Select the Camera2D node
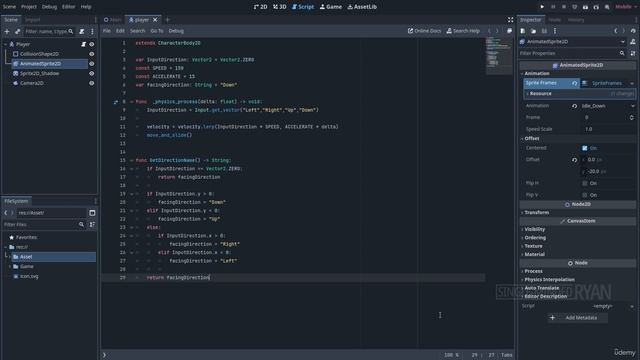 (x=32, y=83)
